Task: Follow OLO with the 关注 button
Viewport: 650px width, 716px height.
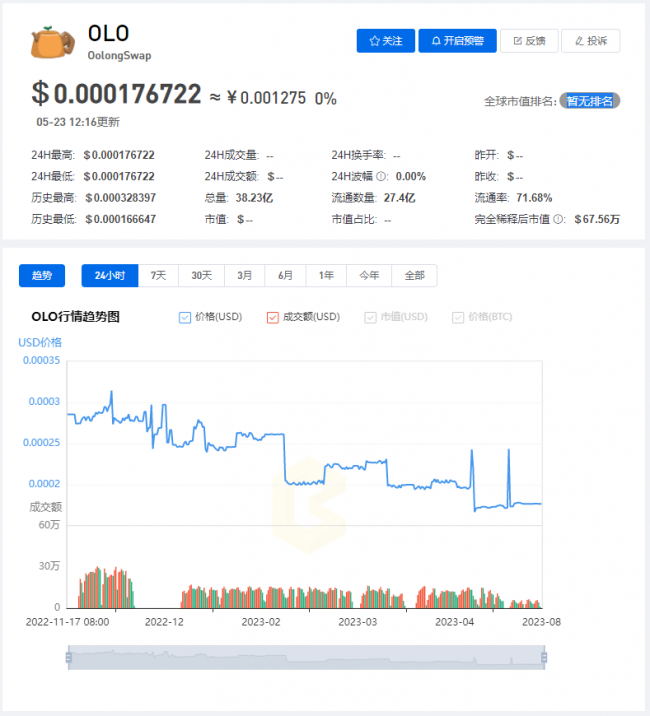Action: [386, 41]
